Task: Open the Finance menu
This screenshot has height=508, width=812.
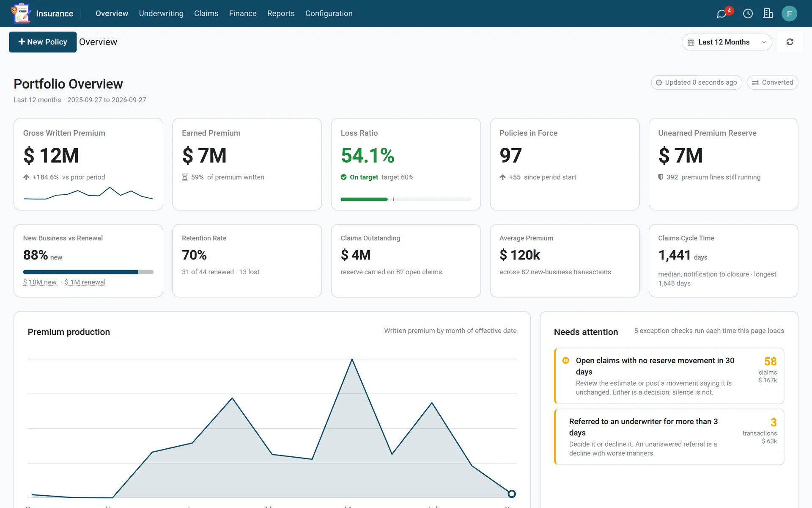Action: [243, 14]
